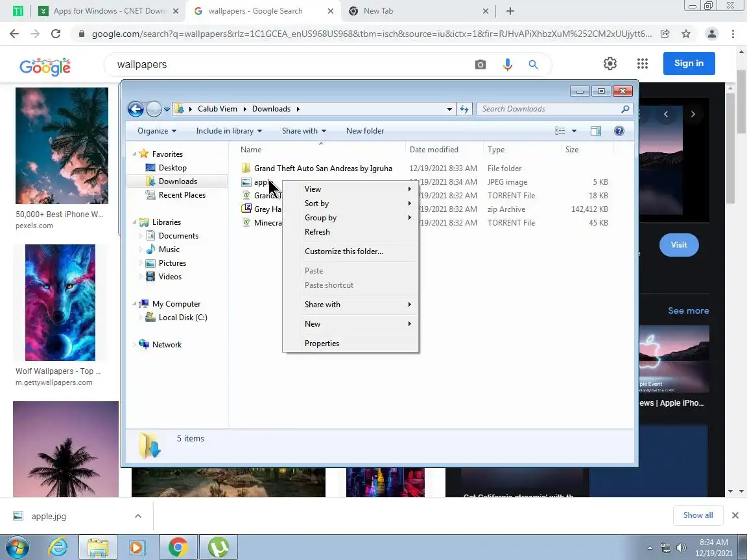
Task: Search by image with camera icon
Action: (x=480, y=64)
